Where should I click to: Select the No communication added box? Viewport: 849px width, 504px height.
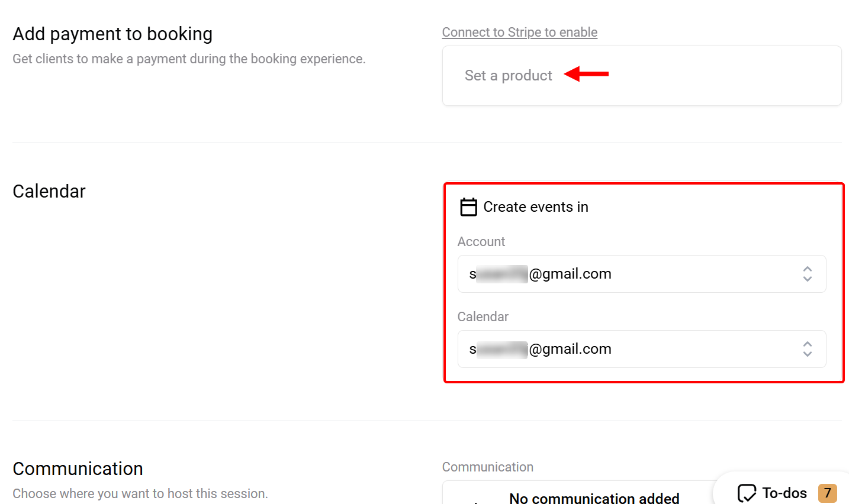pyautogui.click(x=594, y=498)
